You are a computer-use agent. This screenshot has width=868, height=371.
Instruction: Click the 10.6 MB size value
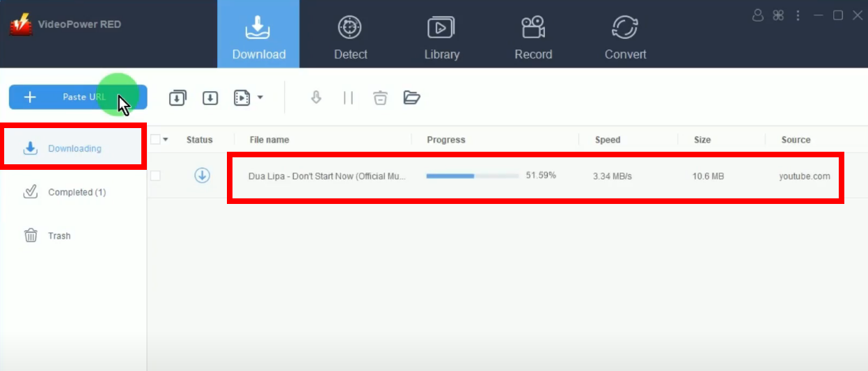tap(708, 176)
